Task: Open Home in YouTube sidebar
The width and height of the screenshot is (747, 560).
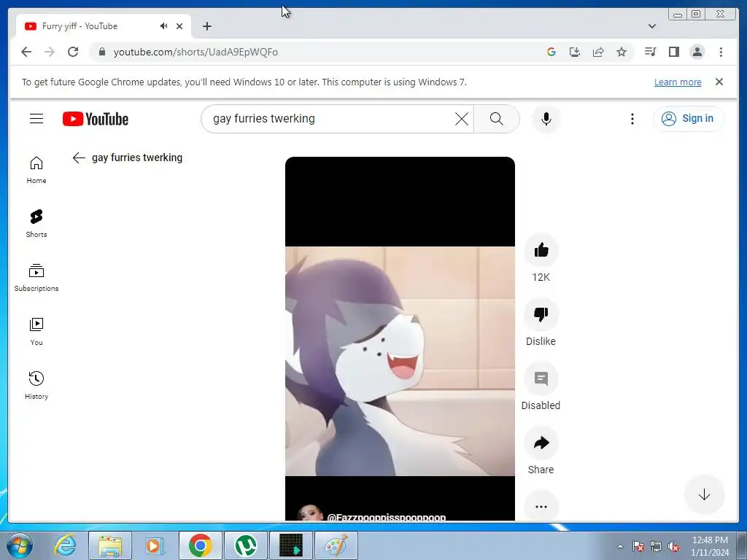Action: pos(36,170)
